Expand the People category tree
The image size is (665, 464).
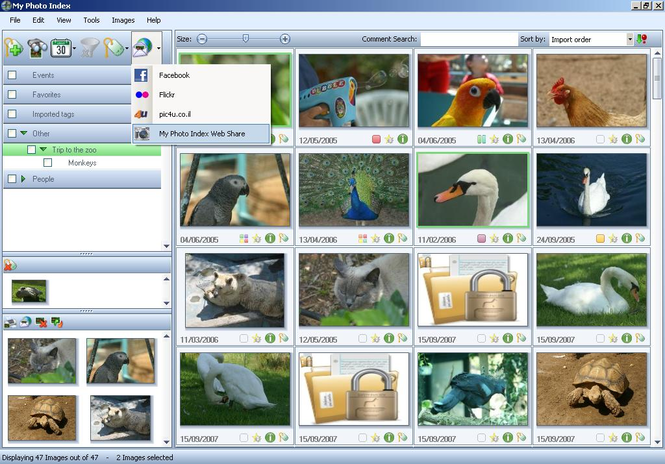point(23,179)
